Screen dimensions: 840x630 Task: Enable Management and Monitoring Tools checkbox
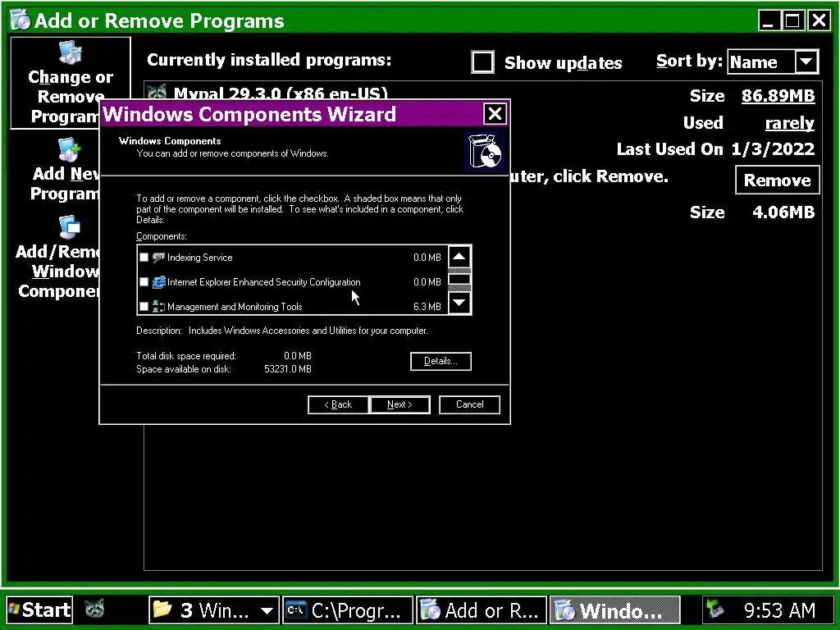(144, 307)
